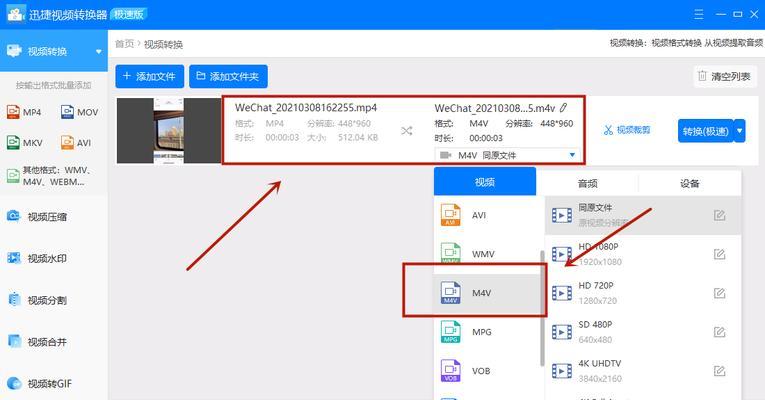The height and width of the screenshot is (400, 765).
Task: Click the video thumbnail preview
Action: click(x=169, y=131)
